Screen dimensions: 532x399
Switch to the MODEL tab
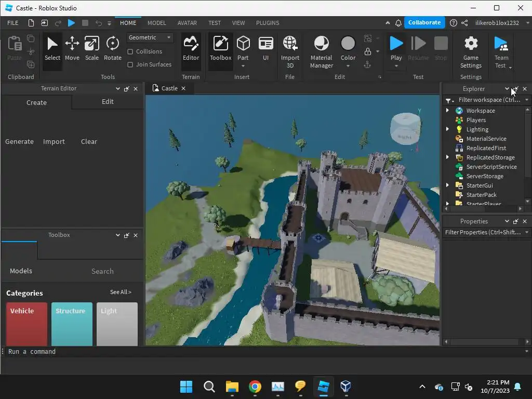pyautogui.click(x=157, y=23)
